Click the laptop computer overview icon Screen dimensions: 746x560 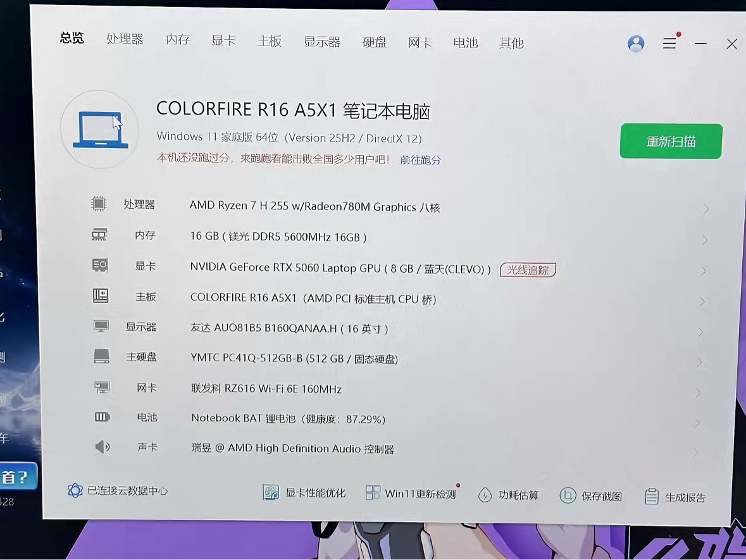point(100,129)
